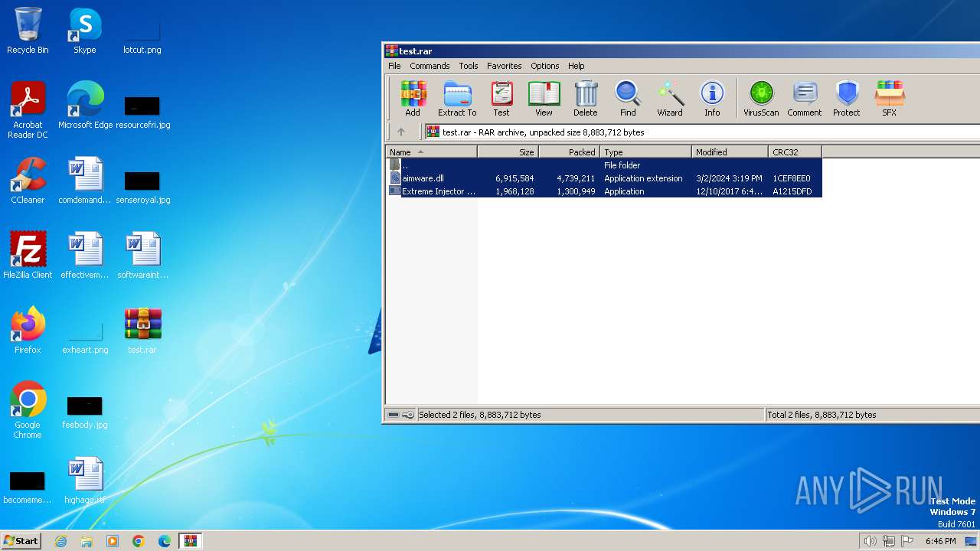
Task: Open Chrome from the taskbar
Action: pos(139,541)
